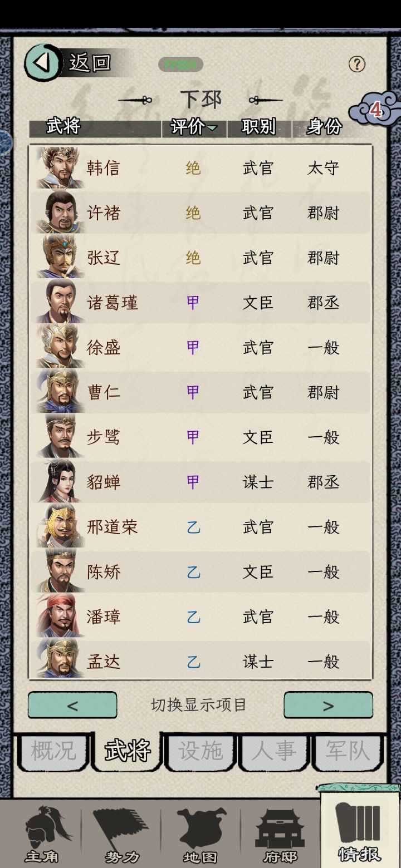Sort the list by 职别 column
This screenshot has height=868, width=401.
[x=259, y=127]
